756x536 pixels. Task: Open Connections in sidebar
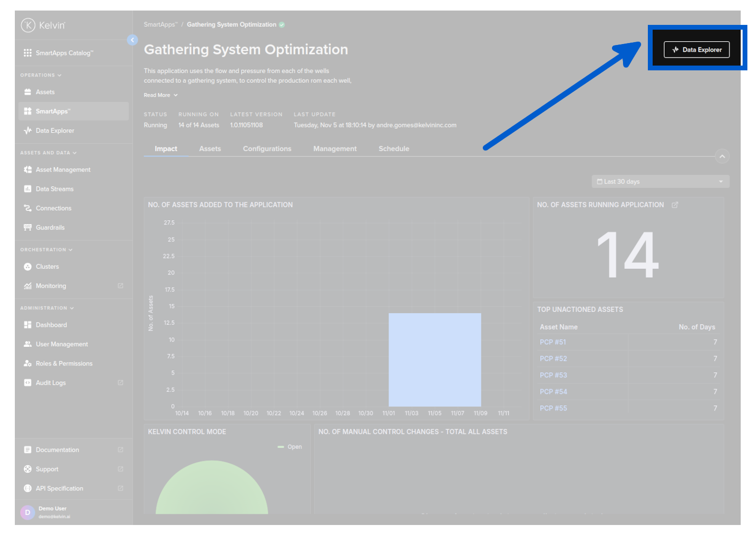pyautogui.click(x=53, y=208)
